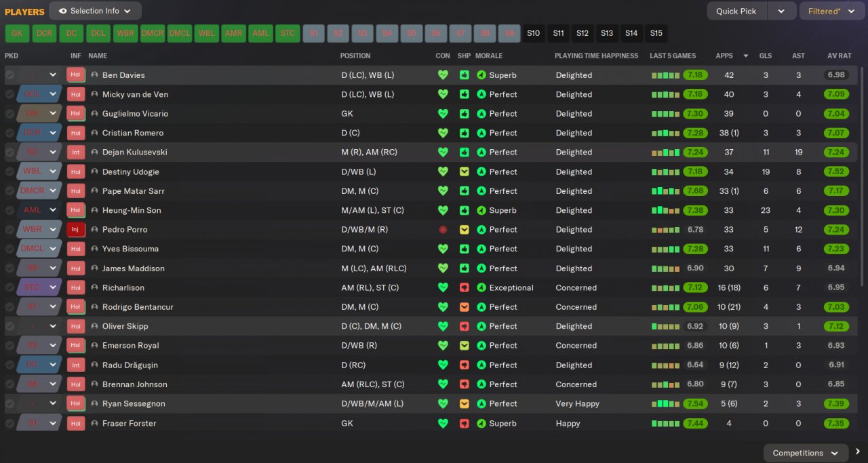
Task: Open Ben Davies' position pick dropdown
Action: [x=53, y=75]
